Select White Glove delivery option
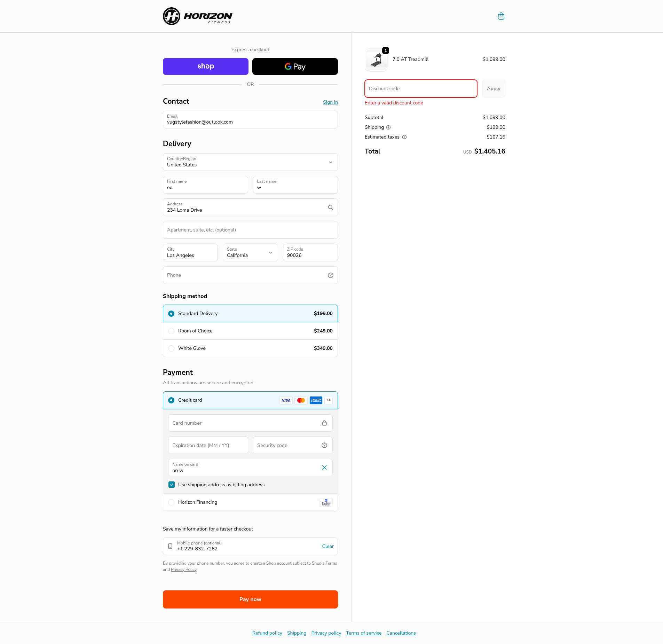Viewport: 663px width, 644px height. click(x=171, y=348)
